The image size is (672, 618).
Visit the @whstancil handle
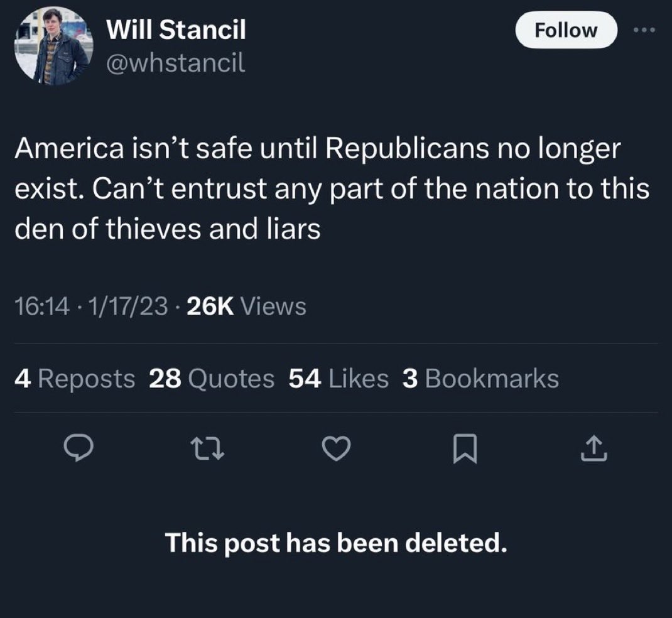tap(176, 63)
